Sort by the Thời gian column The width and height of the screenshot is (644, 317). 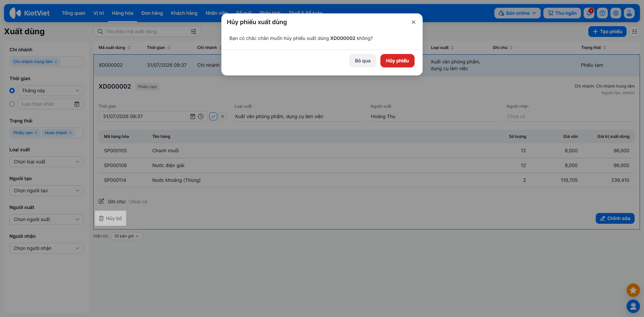click(x=159, y=48)
